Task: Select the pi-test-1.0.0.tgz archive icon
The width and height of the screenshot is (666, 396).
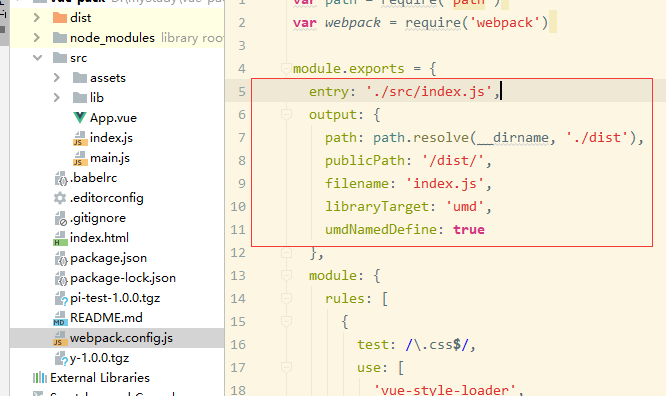Action: point(61,298)
